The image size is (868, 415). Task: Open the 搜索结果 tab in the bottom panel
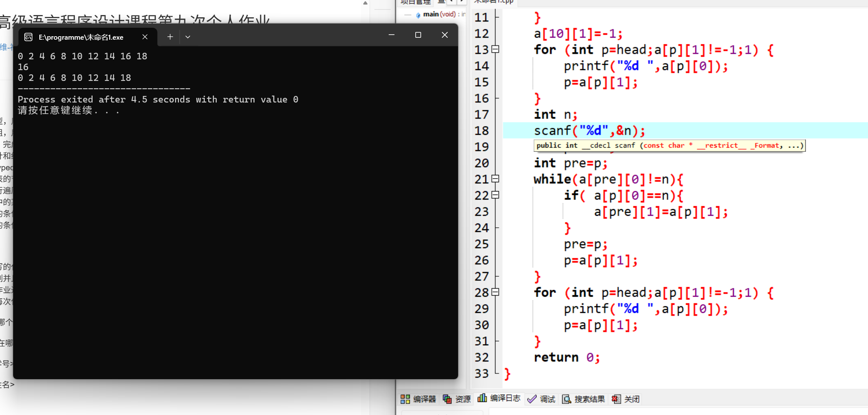tap(584, 399)
